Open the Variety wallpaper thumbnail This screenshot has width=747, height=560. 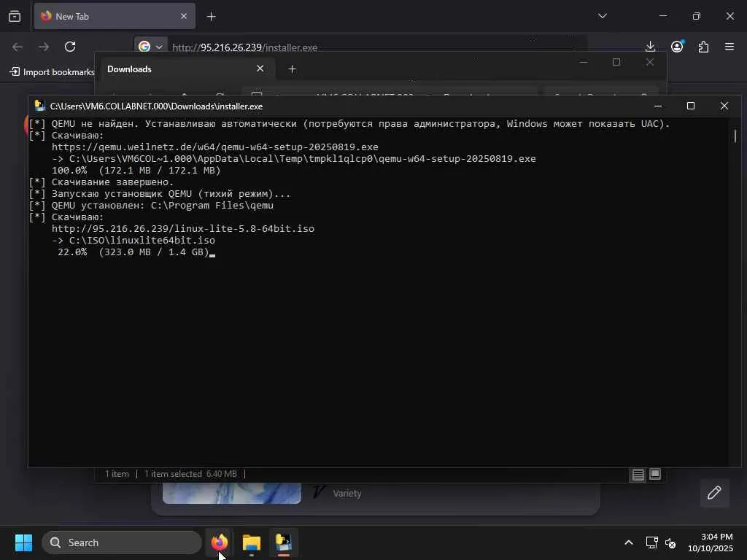[x=231, y=493]
